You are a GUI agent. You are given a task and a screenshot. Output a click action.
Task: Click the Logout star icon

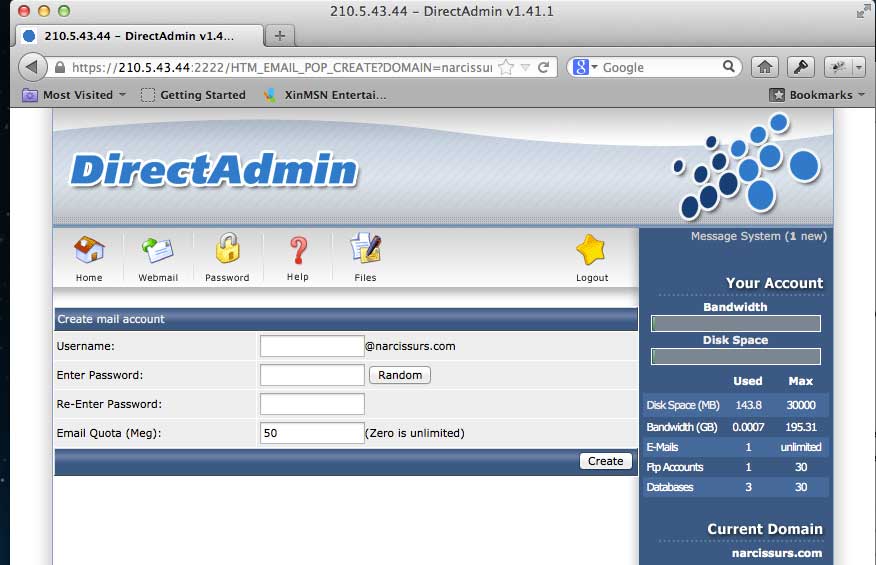[x=591, y=250]
